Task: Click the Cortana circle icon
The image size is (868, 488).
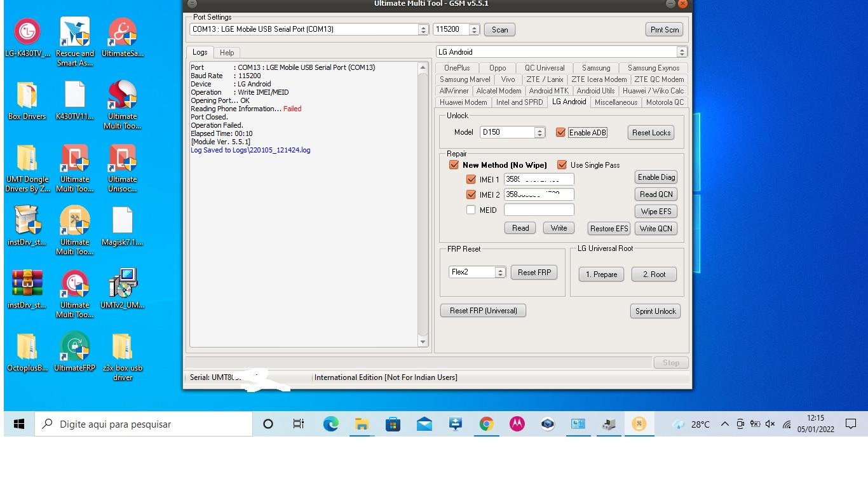Action: (268, 424)
